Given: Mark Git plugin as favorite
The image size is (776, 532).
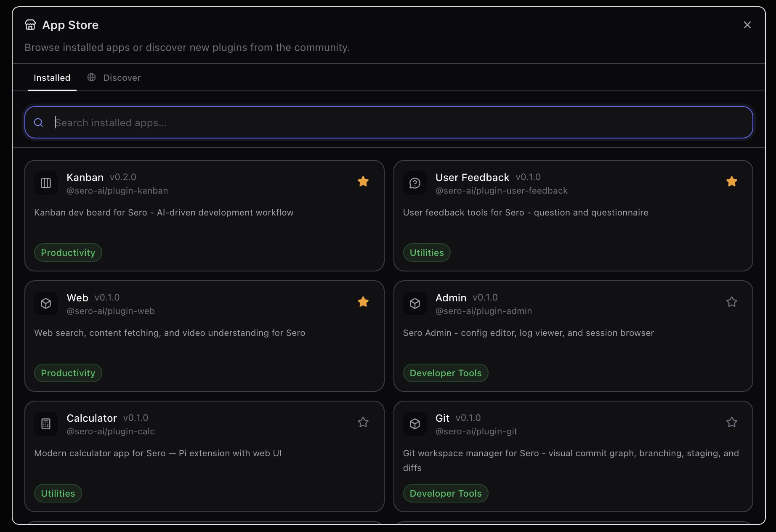Looking at the screenshot, I should click(x=731, y=422).
